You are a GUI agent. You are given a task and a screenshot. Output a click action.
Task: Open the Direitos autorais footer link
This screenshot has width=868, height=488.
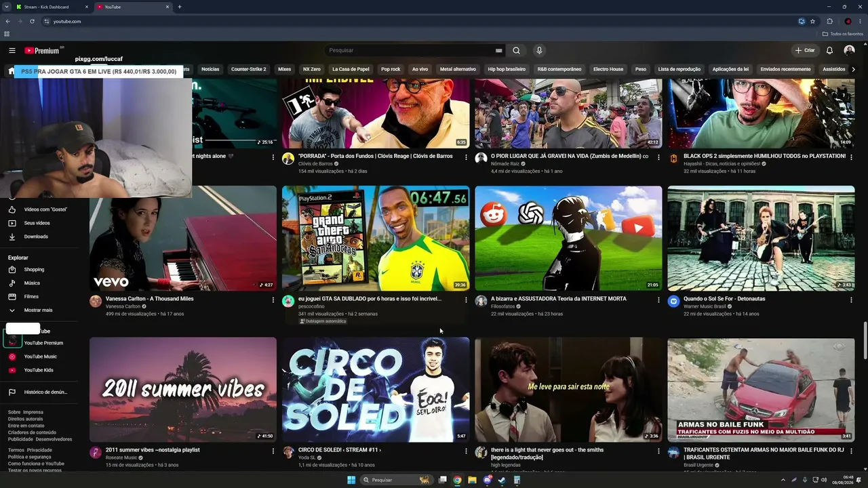tap(25, 419)
